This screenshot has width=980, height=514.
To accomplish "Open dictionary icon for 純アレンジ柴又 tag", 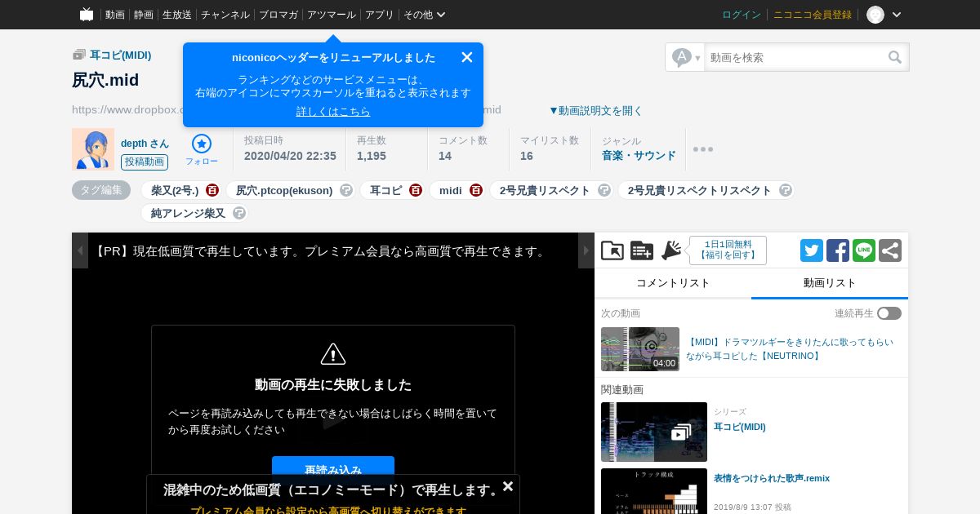I will point(239,213).
